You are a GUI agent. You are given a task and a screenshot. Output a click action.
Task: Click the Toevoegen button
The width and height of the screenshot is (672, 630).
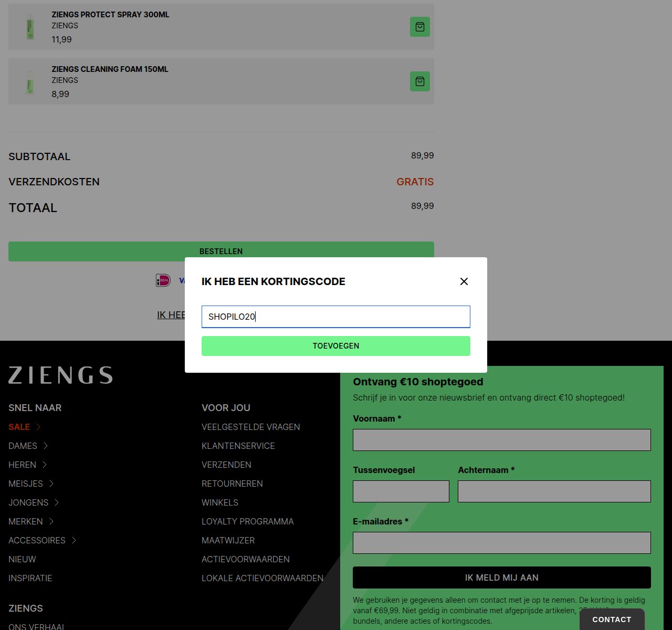pyautogui.click(x=336, y=346)
